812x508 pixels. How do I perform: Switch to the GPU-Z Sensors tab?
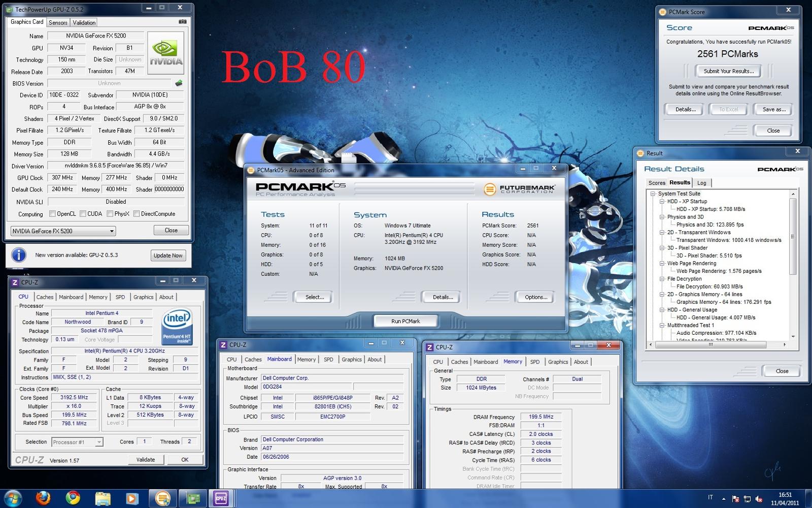(58, 22)
